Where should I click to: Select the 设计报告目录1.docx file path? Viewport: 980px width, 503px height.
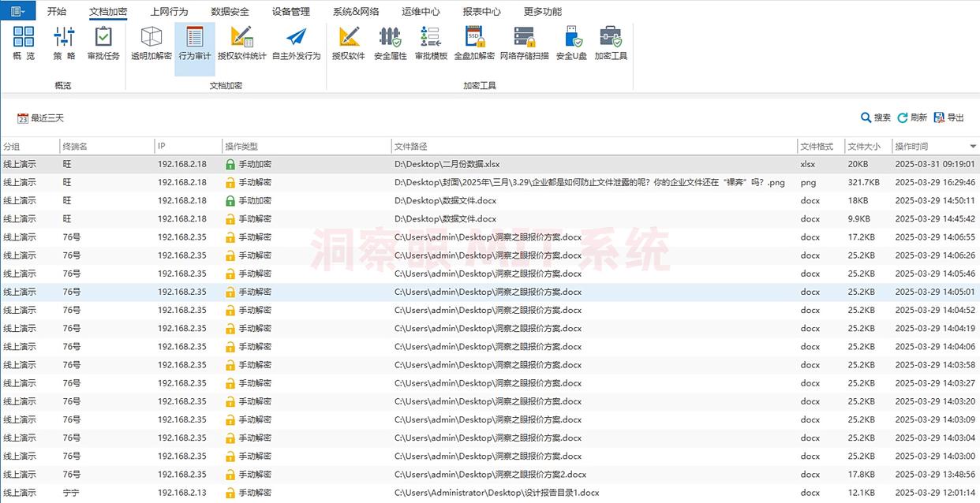[496, 493]
